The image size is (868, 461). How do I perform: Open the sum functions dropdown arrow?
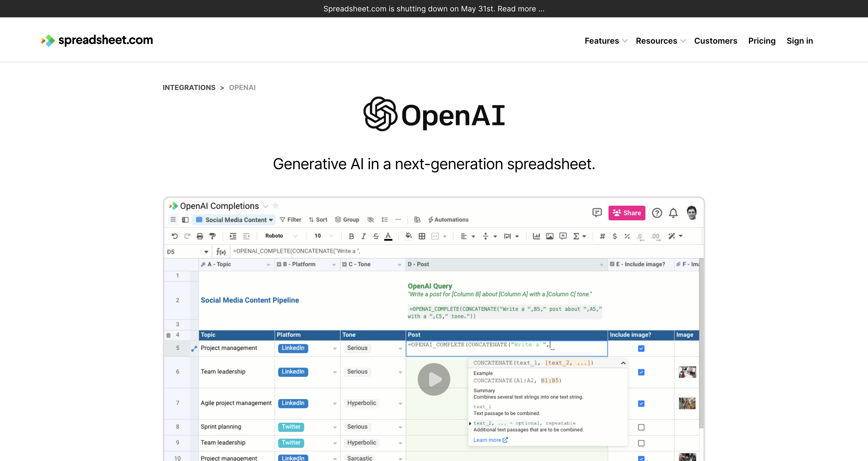584,236
